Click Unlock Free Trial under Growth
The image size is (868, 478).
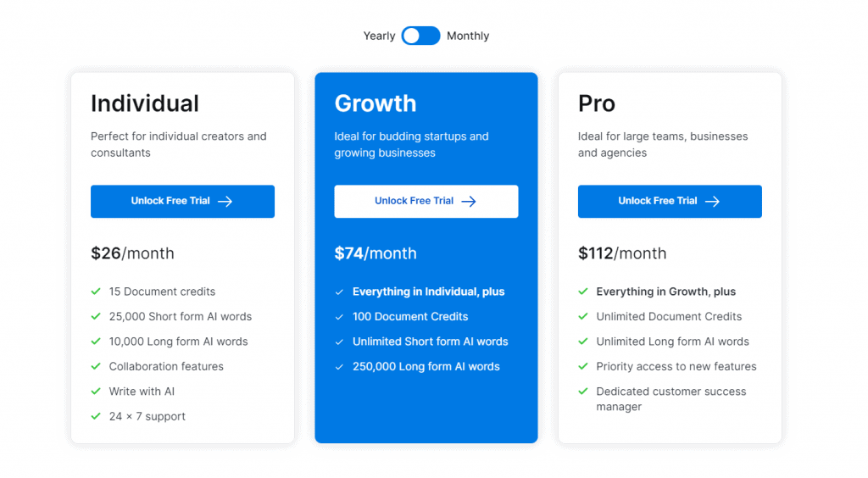(x=426, y=202)
